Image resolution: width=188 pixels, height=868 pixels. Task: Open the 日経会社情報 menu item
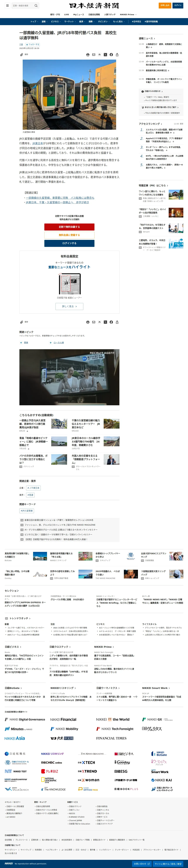tap(94, 14)
